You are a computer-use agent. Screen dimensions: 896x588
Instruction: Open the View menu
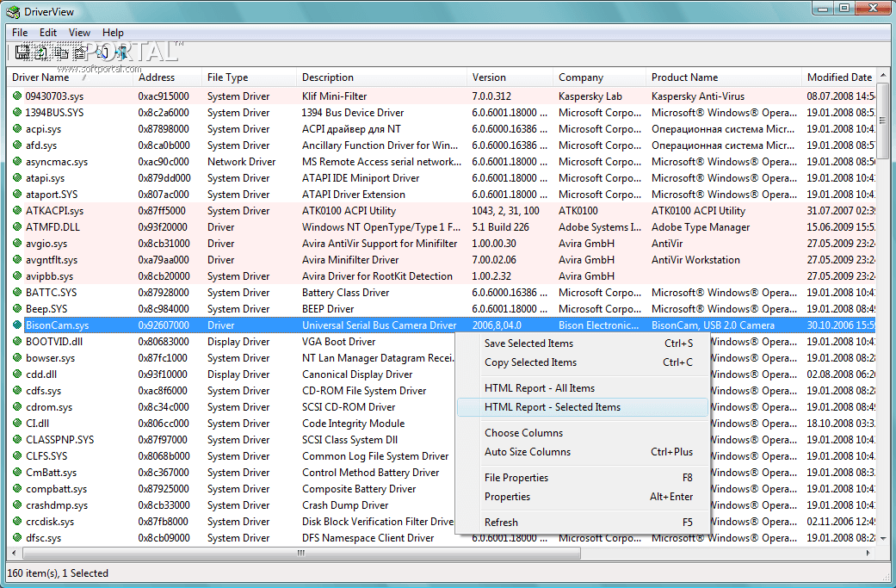pos(79,33)
